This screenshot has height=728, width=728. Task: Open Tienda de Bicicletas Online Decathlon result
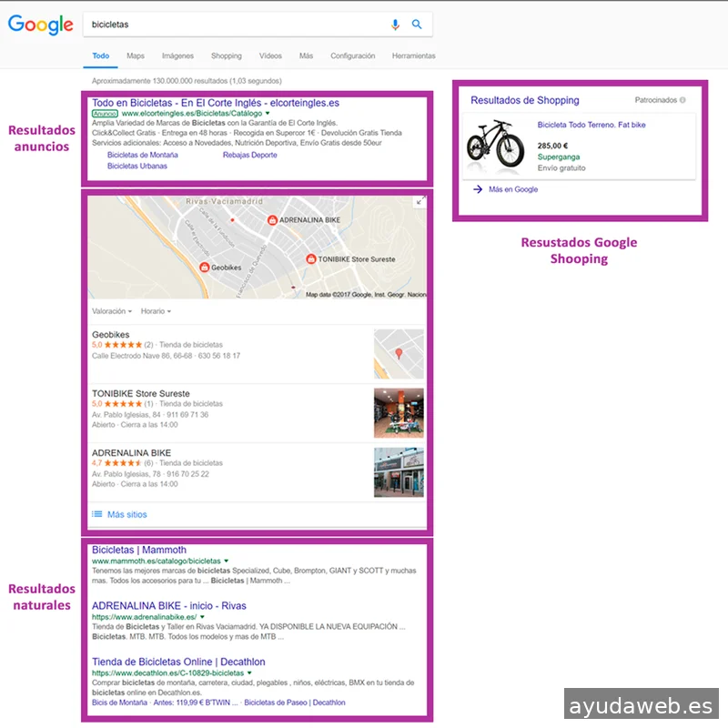(x=178, y=662)
